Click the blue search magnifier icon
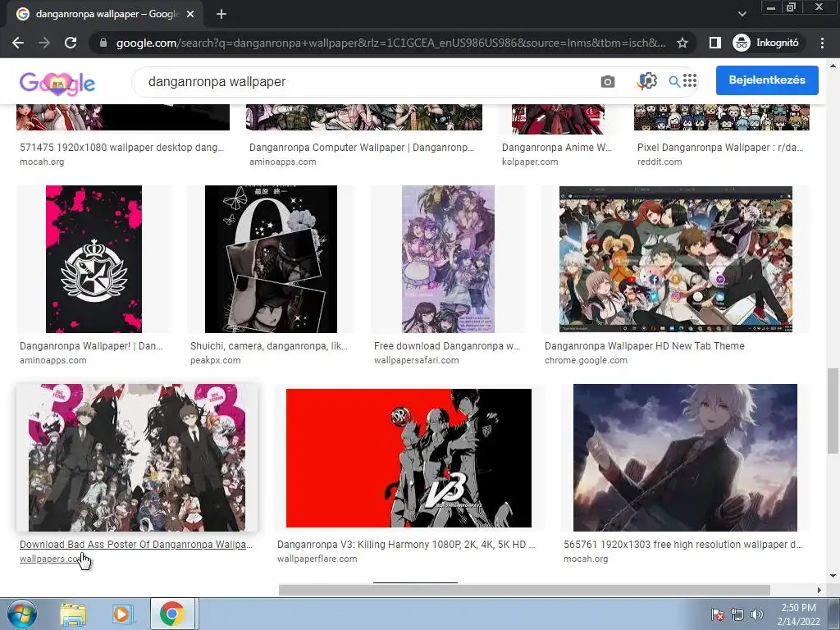This screenshot has width=840, height=630. pos(674,81)
